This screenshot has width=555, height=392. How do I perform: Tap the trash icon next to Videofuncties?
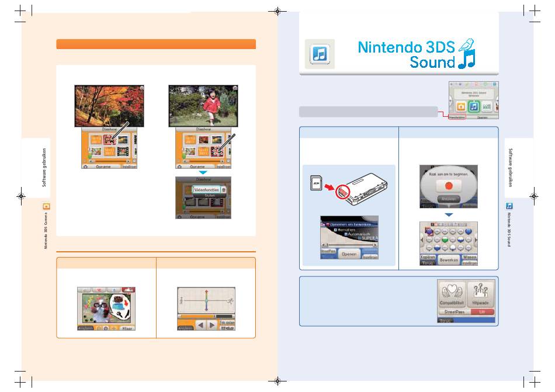(224, 190)
